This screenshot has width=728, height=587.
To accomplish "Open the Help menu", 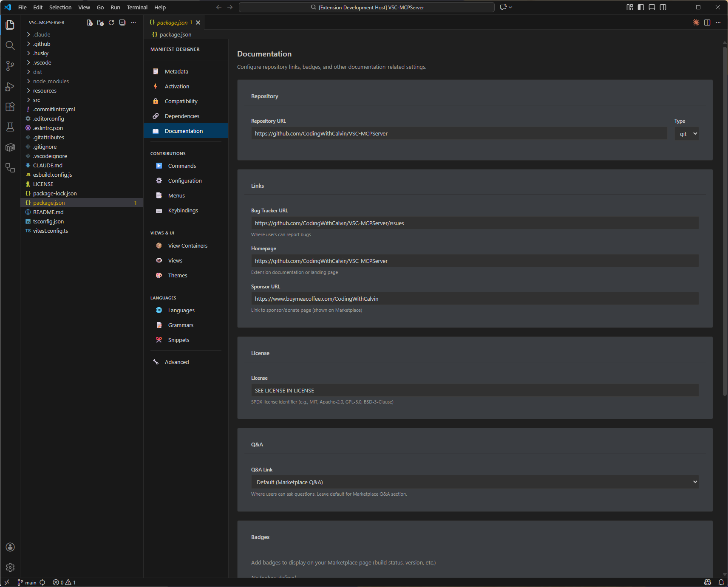I will (x=160, y=7).
